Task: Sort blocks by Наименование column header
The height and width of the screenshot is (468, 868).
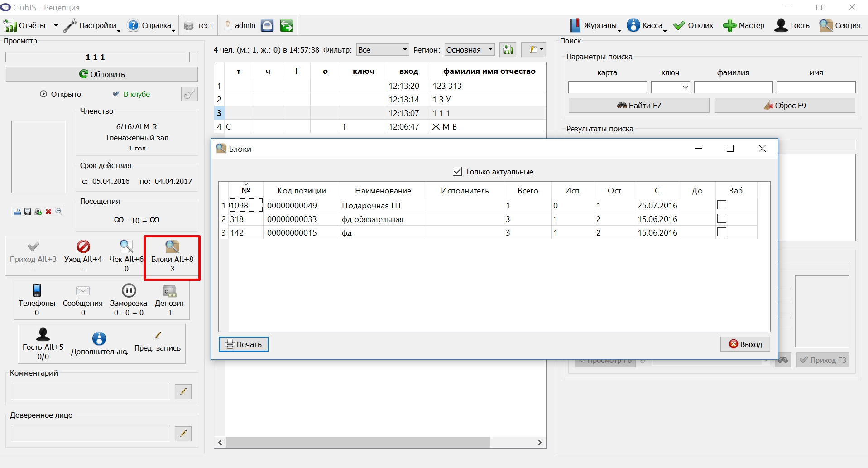Action: pos(383,191)
